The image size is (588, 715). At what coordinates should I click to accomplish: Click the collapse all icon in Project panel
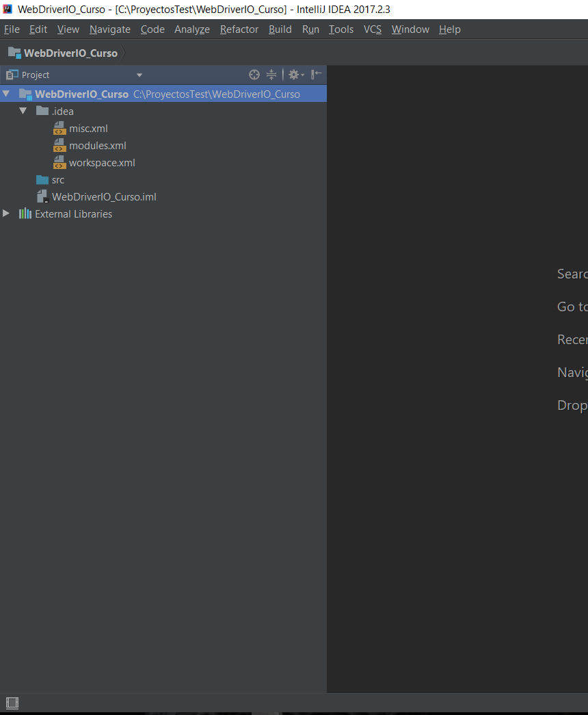271,75
